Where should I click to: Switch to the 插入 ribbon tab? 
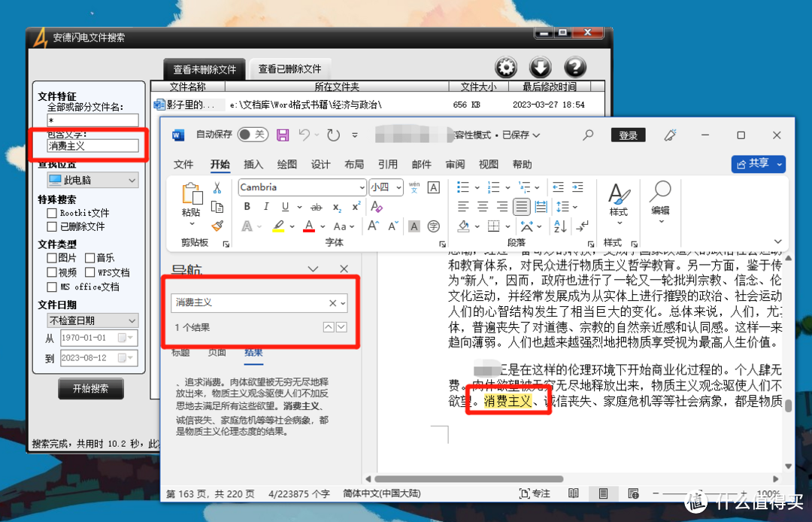coord(253,165)
